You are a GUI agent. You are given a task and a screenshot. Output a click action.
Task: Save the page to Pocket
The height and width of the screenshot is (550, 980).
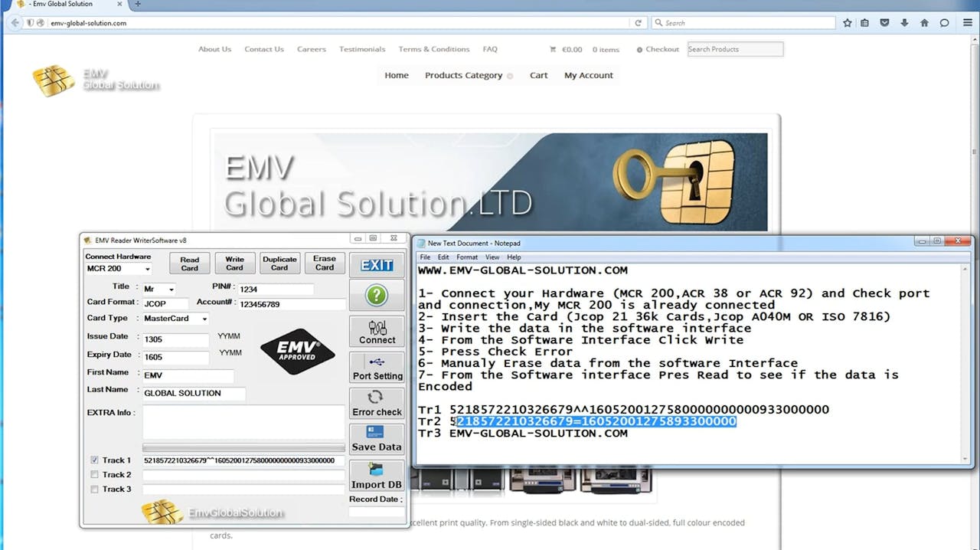click(884, 23)
